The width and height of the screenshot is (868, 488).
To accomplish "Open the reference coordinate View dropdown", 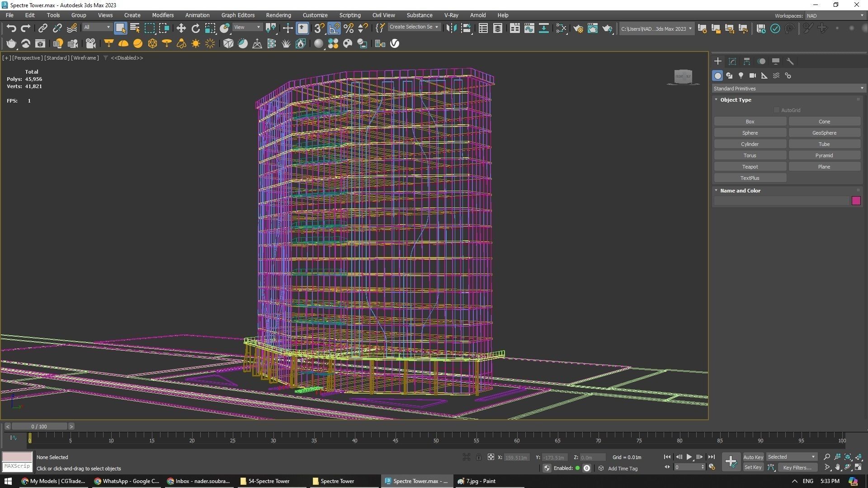I will click(x=247, y=28).
